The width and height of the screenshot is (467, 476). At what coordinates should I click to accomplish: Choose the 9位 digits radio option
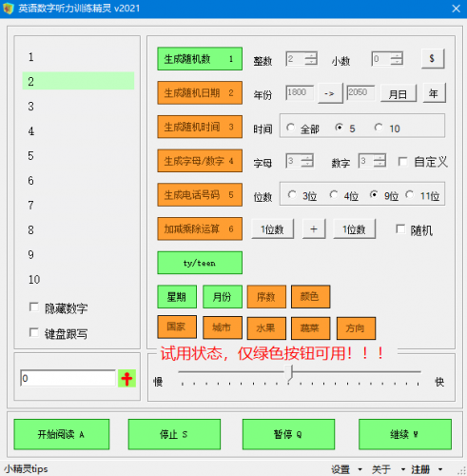[x=374, y=194]
